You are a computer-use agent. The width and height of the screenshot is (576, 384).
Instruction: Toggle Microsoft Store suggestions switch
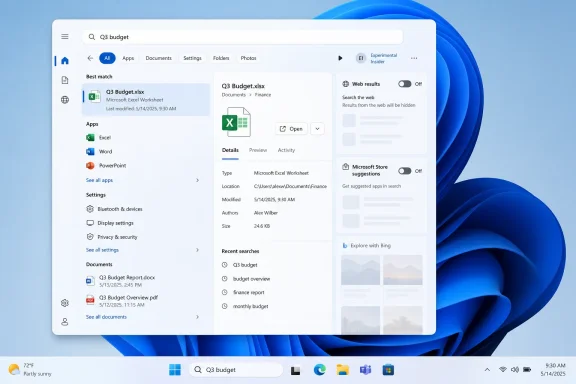click(x=404, y=171)
